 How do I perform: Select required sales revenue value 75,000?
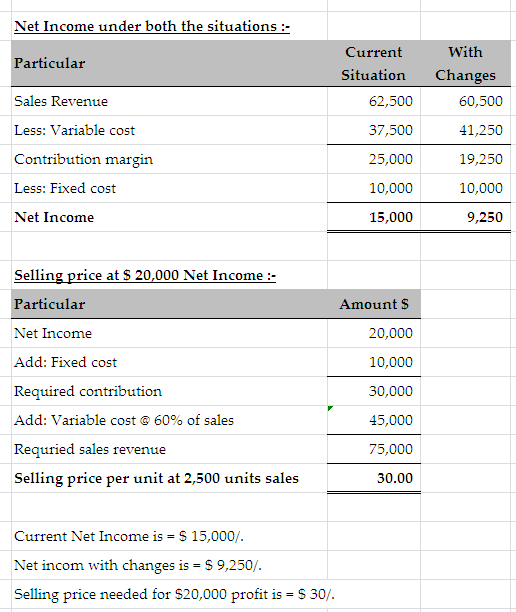point(391,449)
